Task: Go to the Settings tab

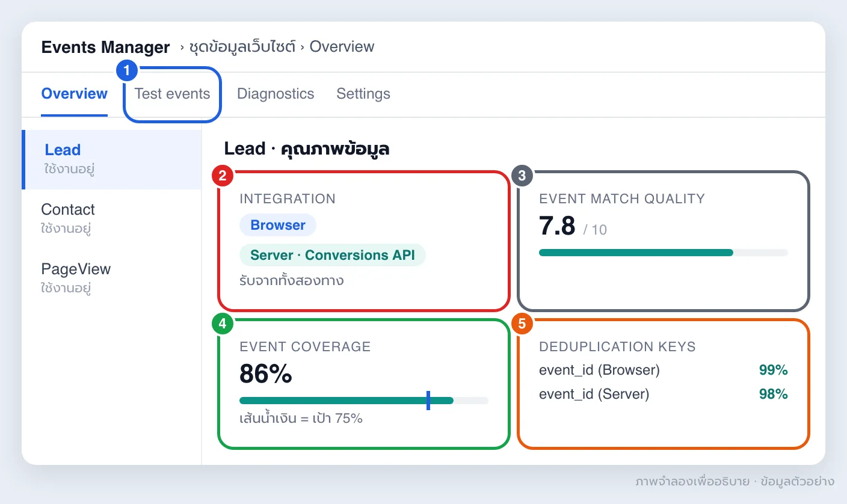Action: [363, 94]
